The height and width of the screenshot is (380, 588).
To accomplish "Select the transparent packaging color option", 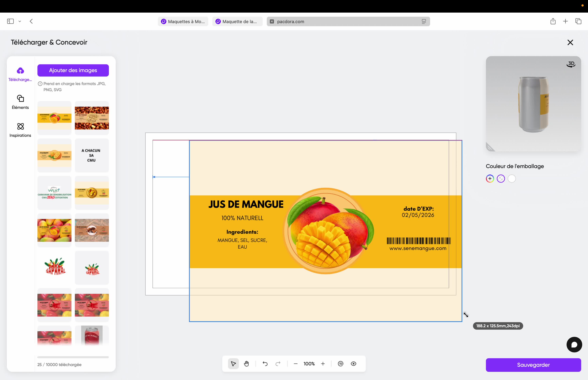I will pyautogui.click(x=501, y=178).
